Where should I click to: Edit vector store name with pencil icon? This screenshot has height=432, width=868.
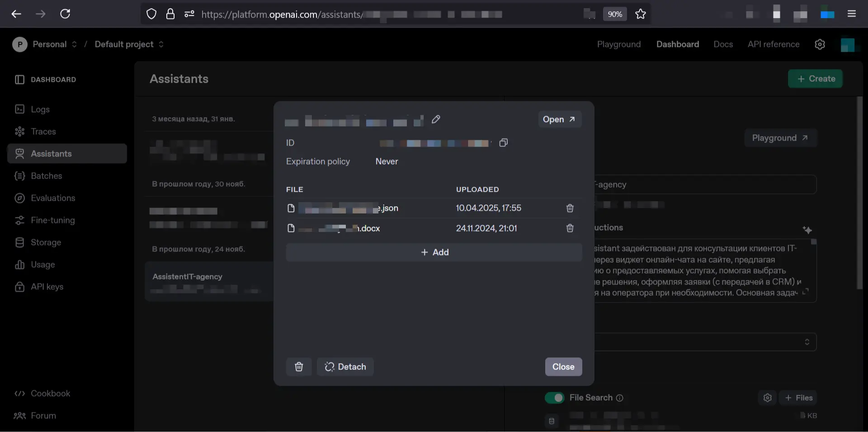436,119
